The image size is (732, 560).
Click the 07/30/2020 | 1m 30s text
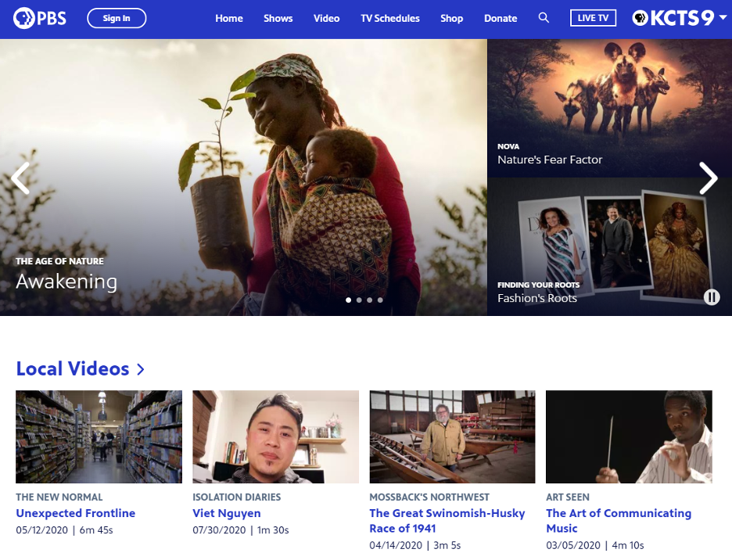coord(241,530)
